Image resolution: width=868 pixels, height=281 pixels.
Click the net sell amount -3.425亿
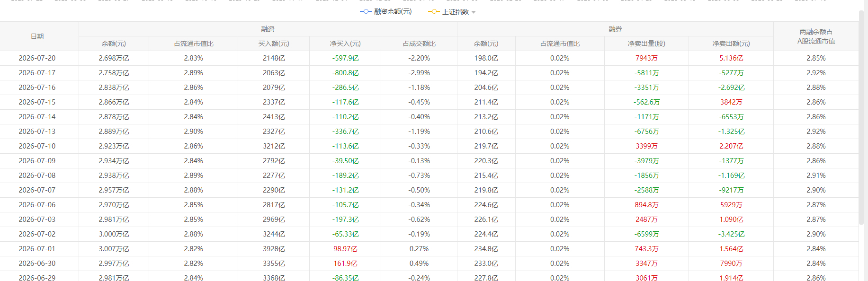tap(731, 234)
